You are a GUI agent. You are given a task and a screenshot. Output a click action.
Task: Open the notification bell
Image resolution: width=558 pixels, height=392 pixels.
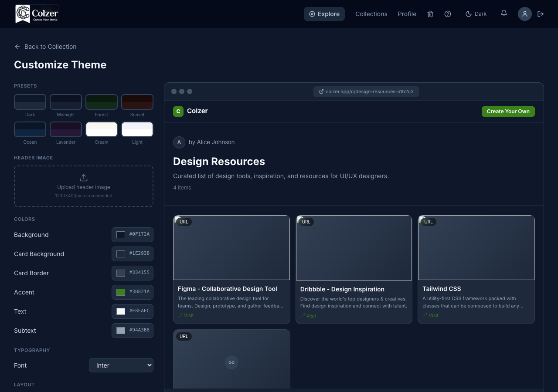pyautogui.click(x=504, y=14)
